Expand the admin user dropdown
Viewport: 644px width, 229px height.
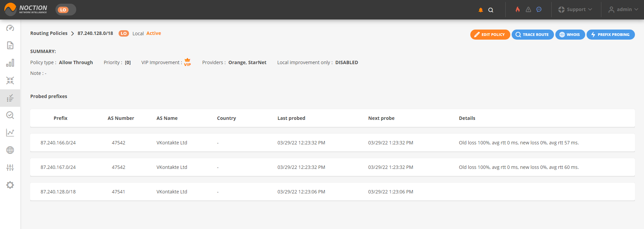coord(623,9)
